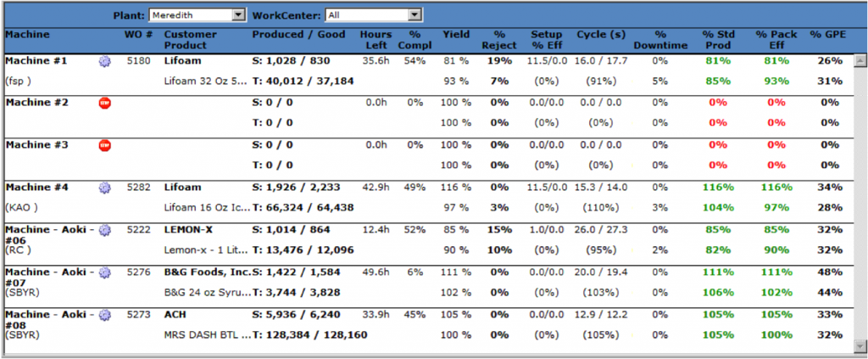
Task: Click the Setup % Eff column header
Action: click(547, 40)
